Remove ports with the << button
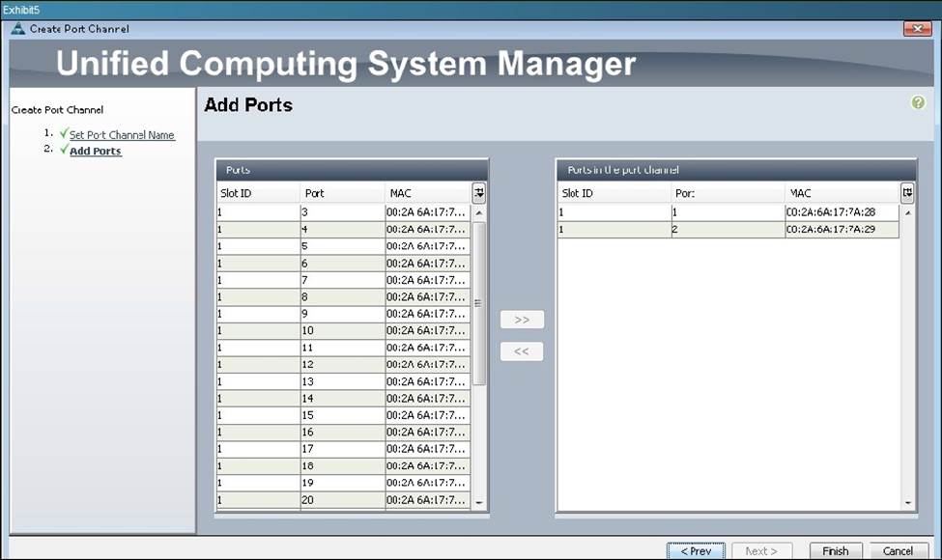 point(522,351)
